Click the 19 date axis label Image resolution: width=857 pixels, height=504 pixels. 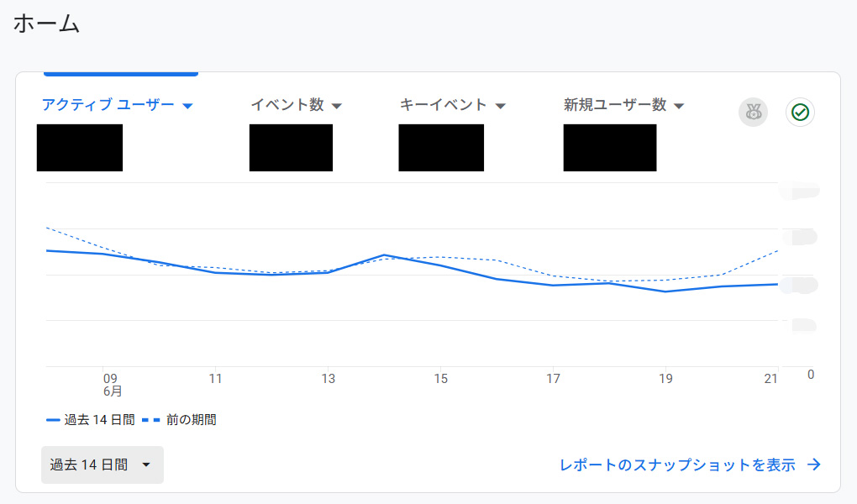665,378
